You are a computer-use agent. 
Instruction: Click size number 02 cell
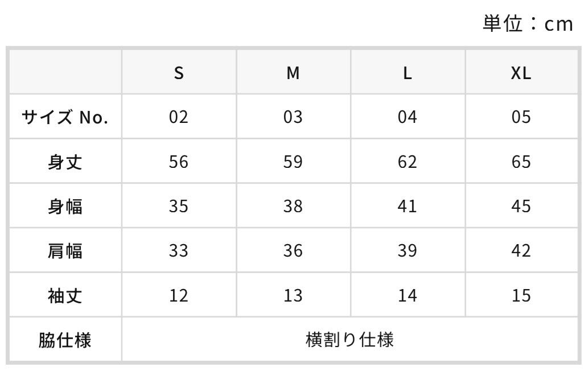tap(179, 117)
